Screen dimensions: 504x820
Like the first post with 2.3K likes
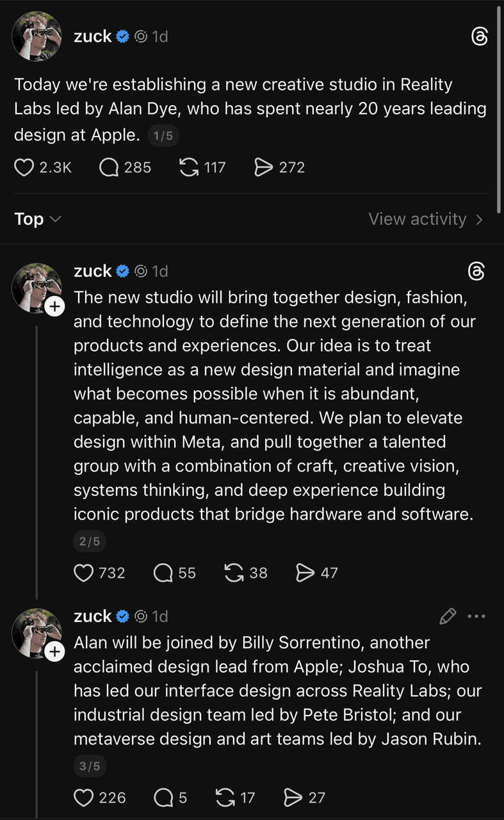pyautogui.click(x=24, y=168)
